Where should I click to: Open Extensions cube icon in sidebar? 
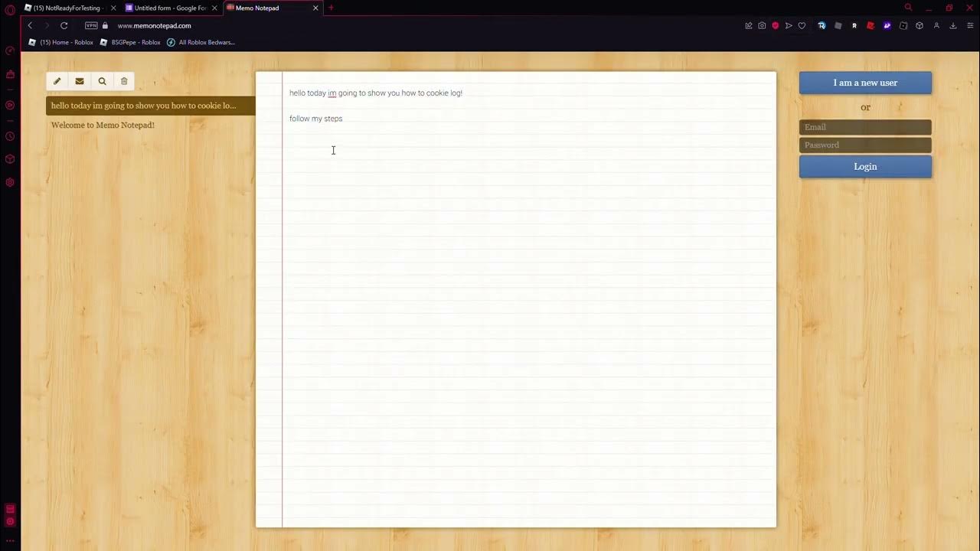click(x=10, y=159)
